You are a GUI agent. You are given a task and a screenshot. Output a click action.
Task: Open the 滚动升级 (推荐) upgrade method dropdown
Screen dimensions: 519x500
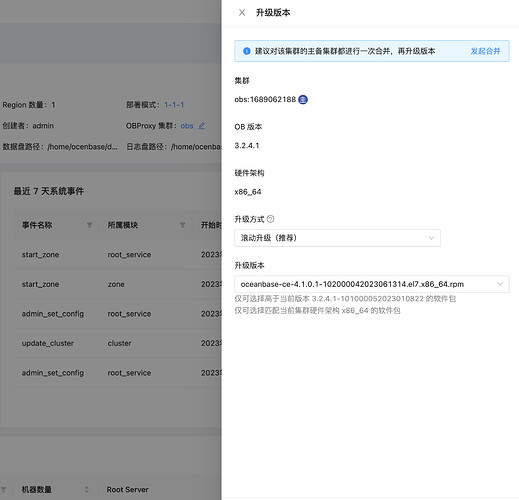[337, 238]
